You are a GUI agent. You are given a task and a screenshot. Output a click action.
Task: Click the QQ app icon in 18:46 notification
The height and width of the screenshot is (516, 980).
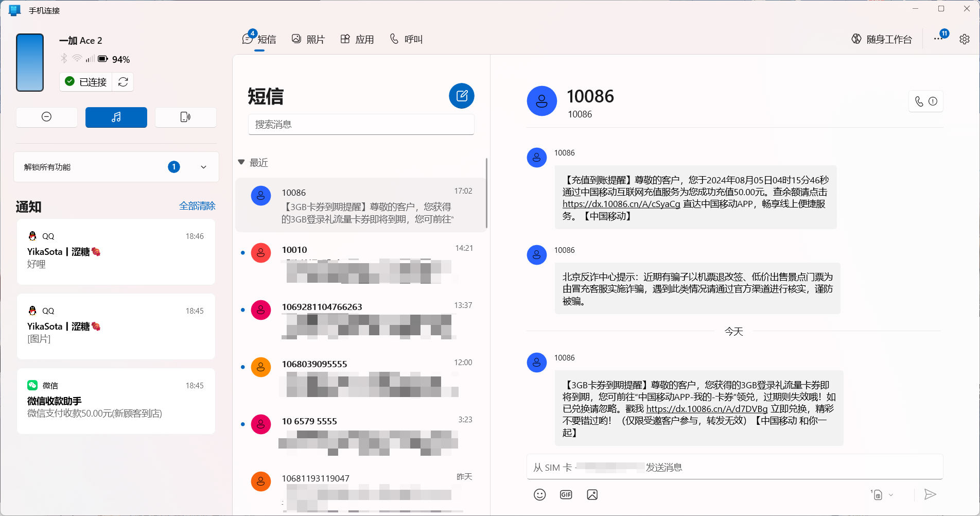[32, 236]
